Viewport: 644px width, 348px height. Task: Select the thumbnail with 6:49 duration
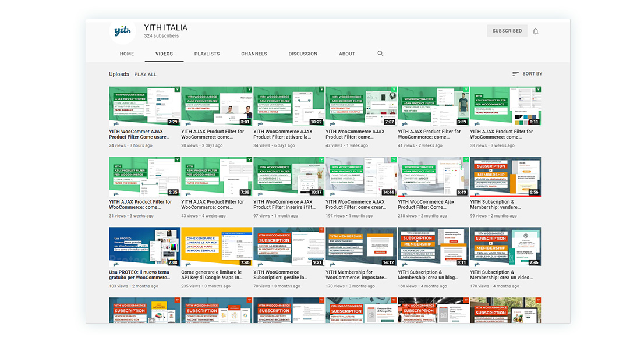[x=433, y=176]
